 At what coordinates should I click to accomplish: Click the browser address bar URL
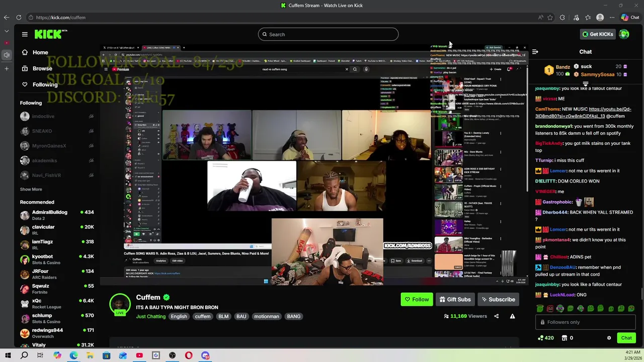point(60,17)
